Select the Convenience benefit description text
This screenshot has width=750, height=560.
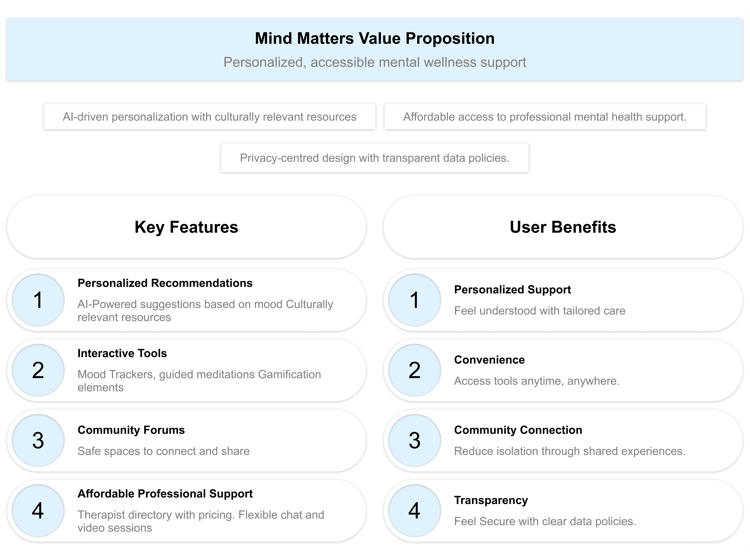(537, 381)
